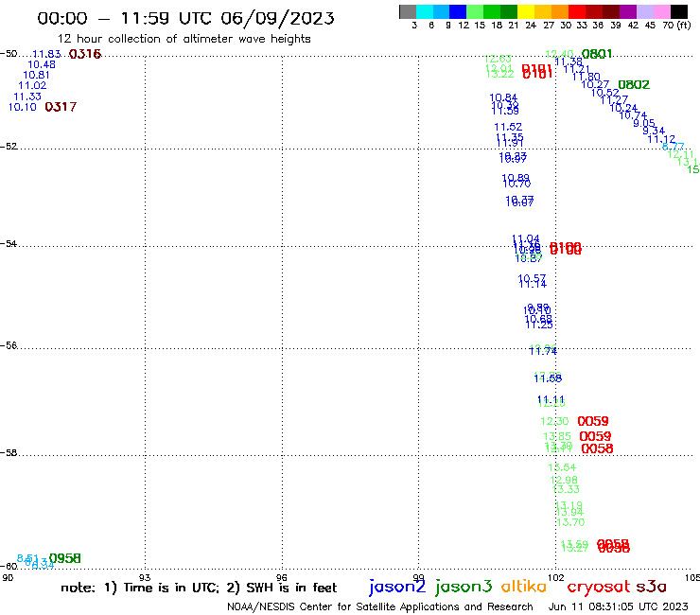Click the time label '0317'
This screenshot has height=615, width=700.
point(61,107)
